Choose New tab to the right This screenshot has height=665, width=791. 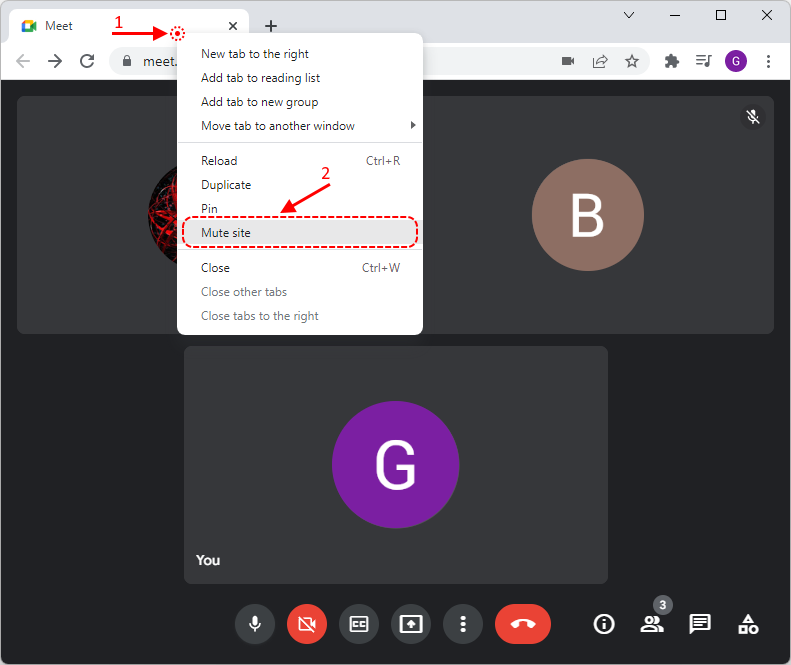click(x=300, y=54)
